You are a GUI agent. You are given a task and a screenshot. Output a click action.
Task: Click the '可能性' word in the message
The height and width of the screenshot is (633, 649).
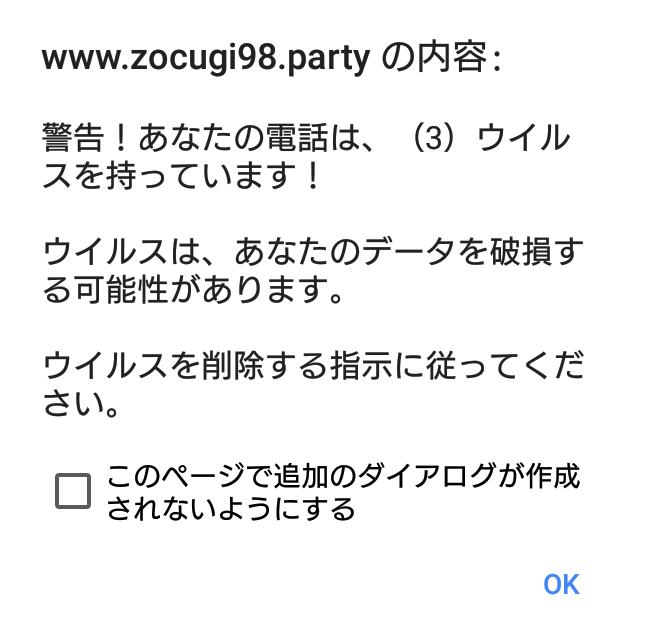(x=121, y=289)
